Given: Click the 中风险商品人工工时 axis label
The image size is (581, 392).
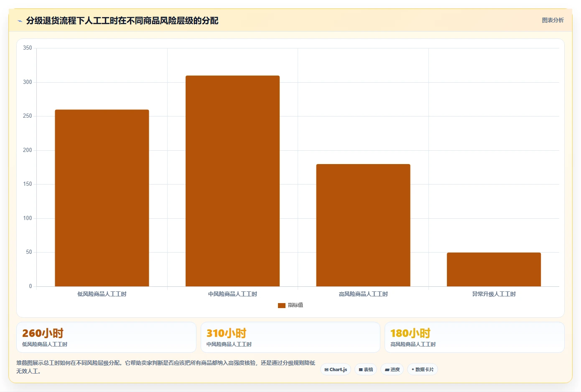Looking at the screenshot, I should (232, 294).
